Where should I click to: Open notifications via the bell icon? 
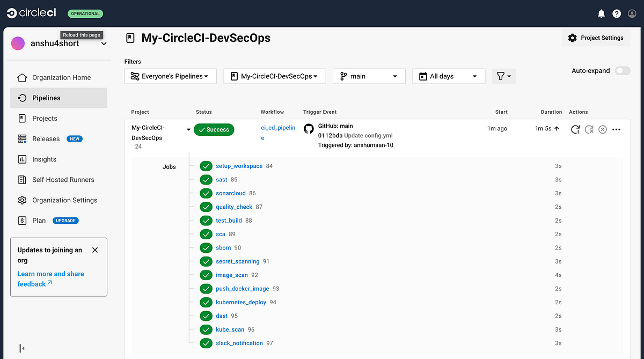tap(601, 13)
